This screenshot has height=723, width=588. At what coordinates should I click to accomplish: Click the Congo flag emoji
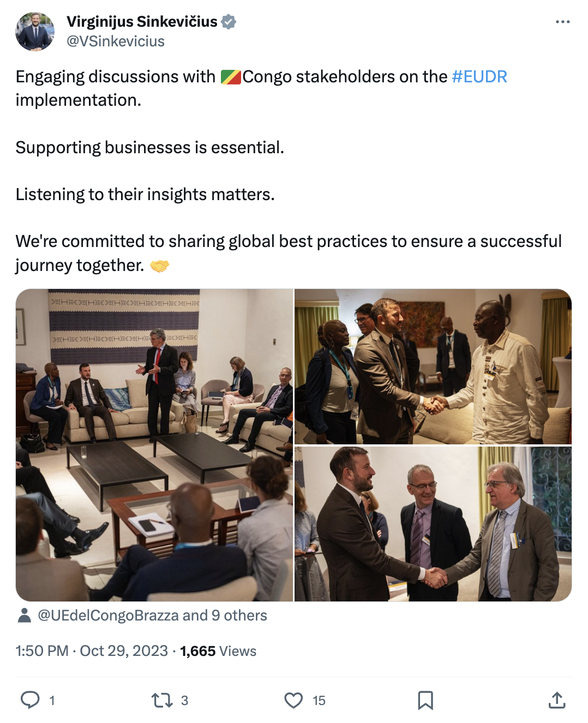(x=231, y=77)
